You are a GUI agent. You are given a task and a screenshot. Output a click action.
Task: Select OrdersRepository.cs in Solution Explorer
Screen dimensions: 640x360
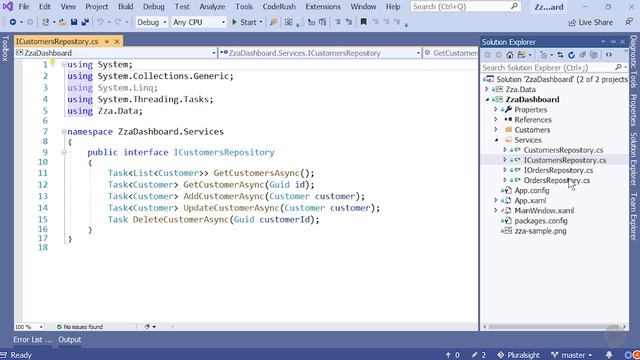pos(557,180)
